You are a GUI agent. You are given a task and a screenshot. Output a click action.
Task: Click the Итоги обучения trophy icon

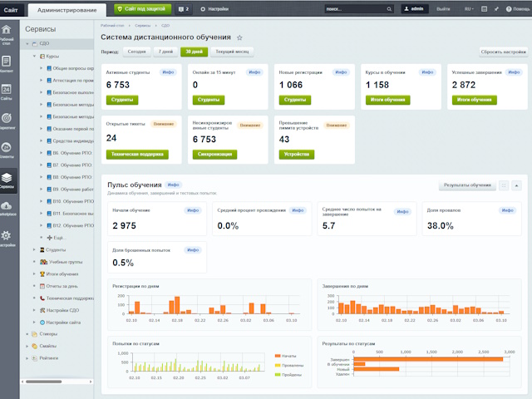tap(42, 273)
